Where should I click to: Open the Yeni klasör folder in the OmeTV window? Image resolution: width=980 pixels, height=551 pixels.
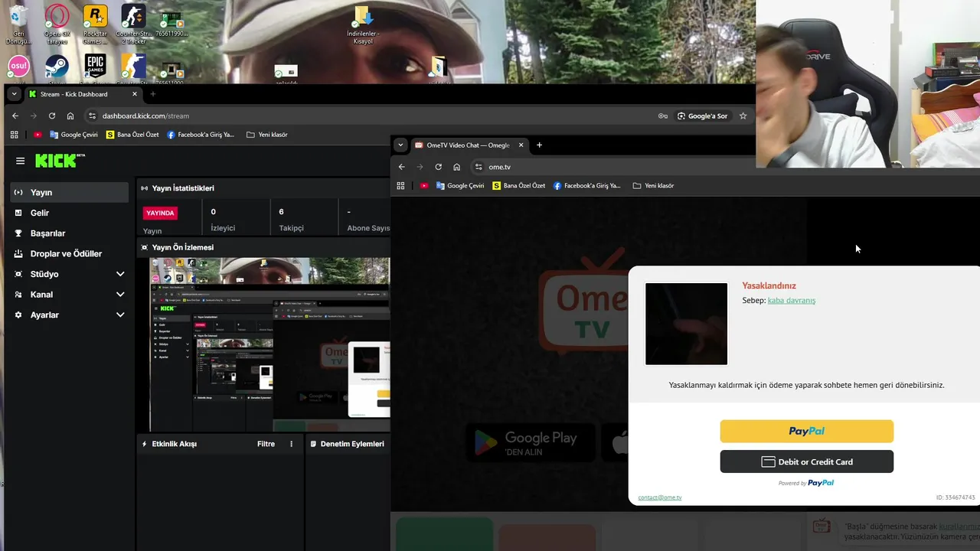[x=653, y=185]
